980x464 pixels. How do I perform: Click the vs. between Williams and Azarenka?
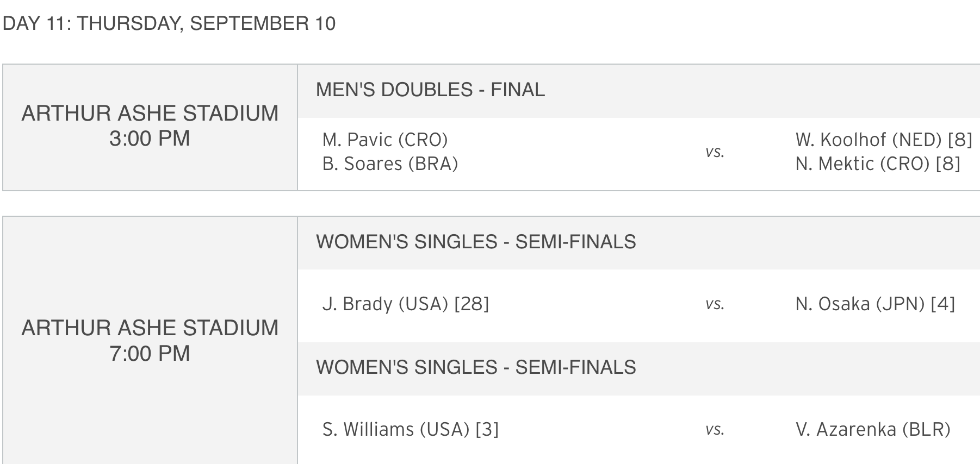tap(715, 430)
